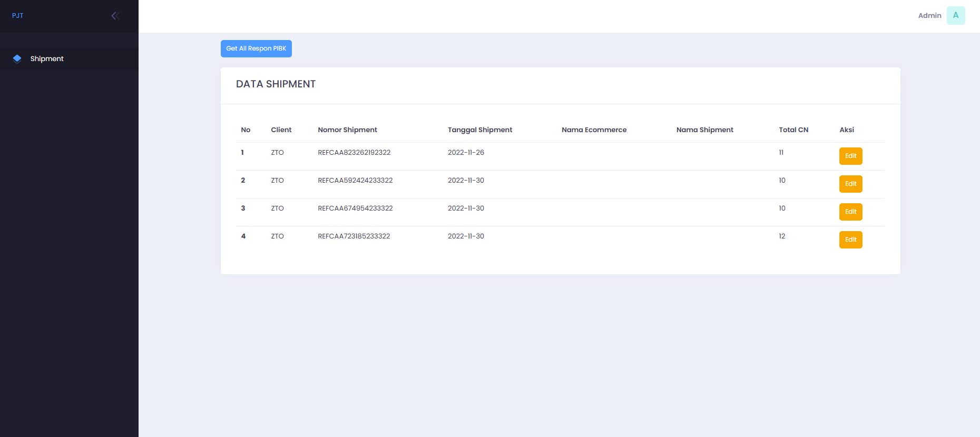
Task: Click the Get All Respon PIBK button
Action: [x=256, y=48]
